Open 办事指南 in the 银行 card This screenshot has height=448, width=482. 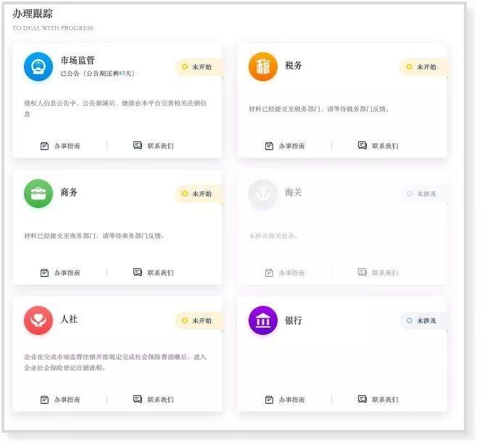click(285, 399)
